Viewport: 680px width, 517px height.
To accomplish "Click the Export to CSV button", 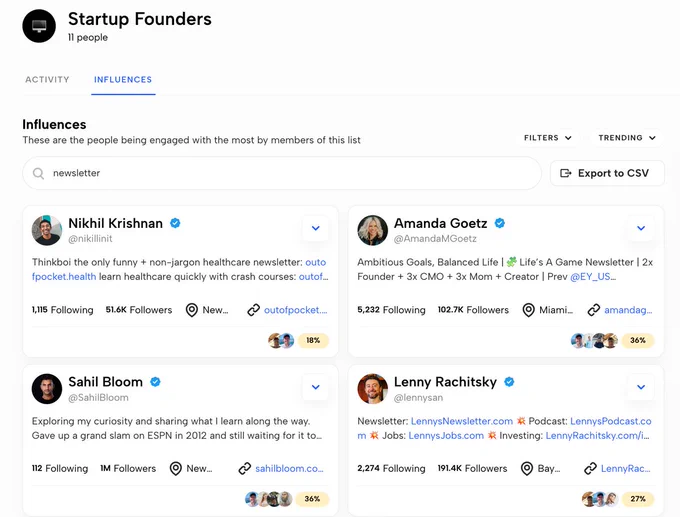I will click(x=607, y=173).
